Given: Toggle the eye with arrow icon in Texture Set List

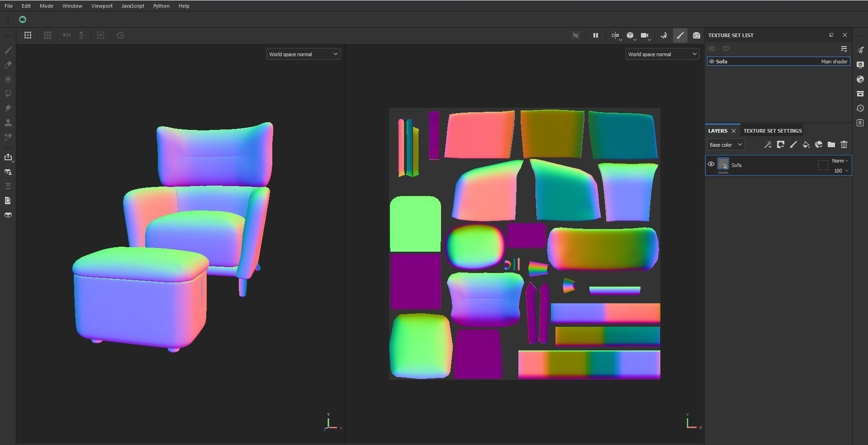Looking at the screenshot, I should pyautogui.click(x=712, y=48).
